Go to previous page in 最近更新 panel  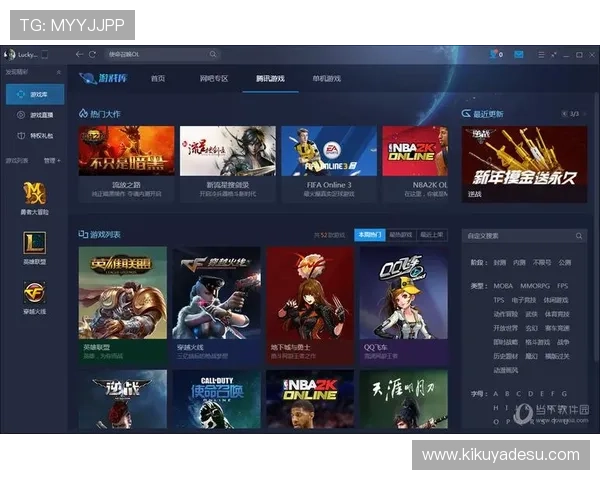tap(563, 114)
